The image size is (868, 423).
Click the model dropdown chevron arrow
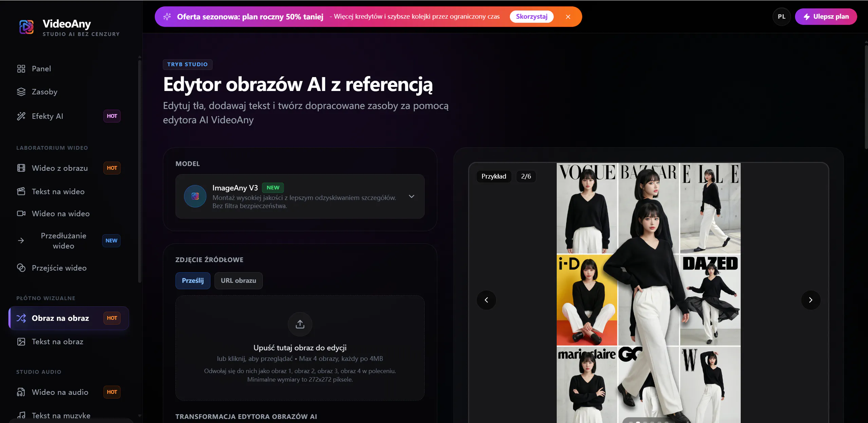tap(411, 197)
